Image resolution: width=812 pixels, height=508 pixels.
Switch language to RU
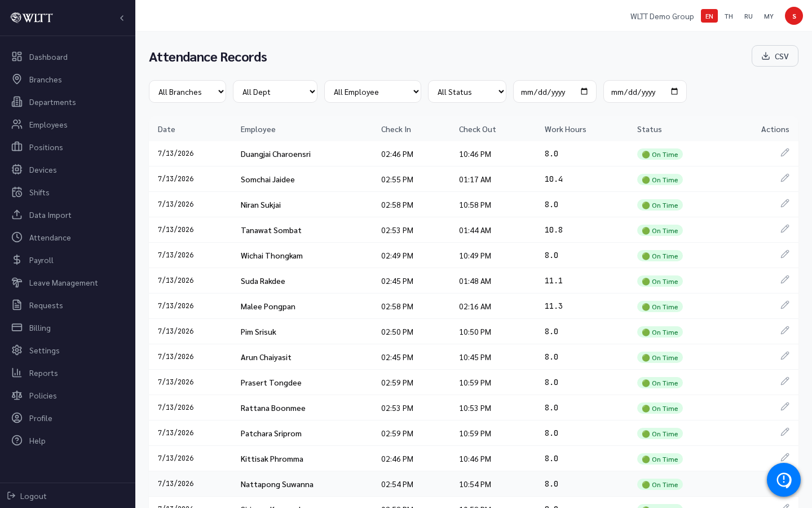pyautogui.click(x=748, y=16)
